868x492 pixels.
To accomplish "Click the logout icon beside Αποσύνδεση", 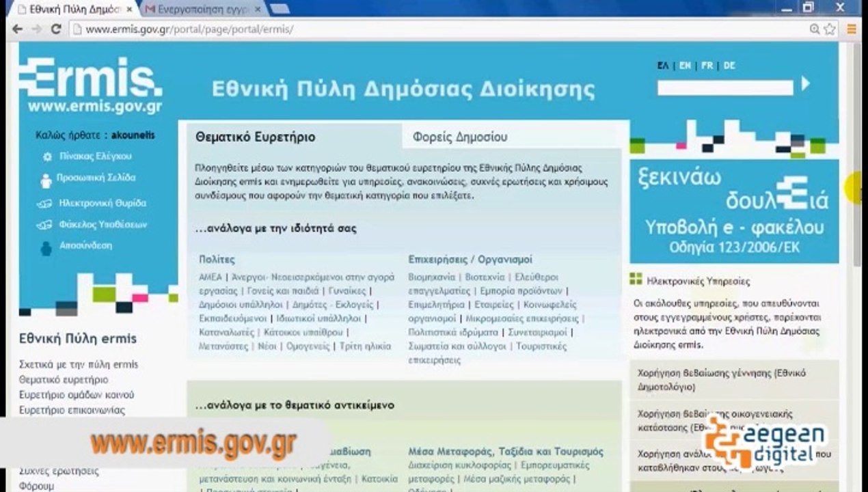I will (46, 248).
